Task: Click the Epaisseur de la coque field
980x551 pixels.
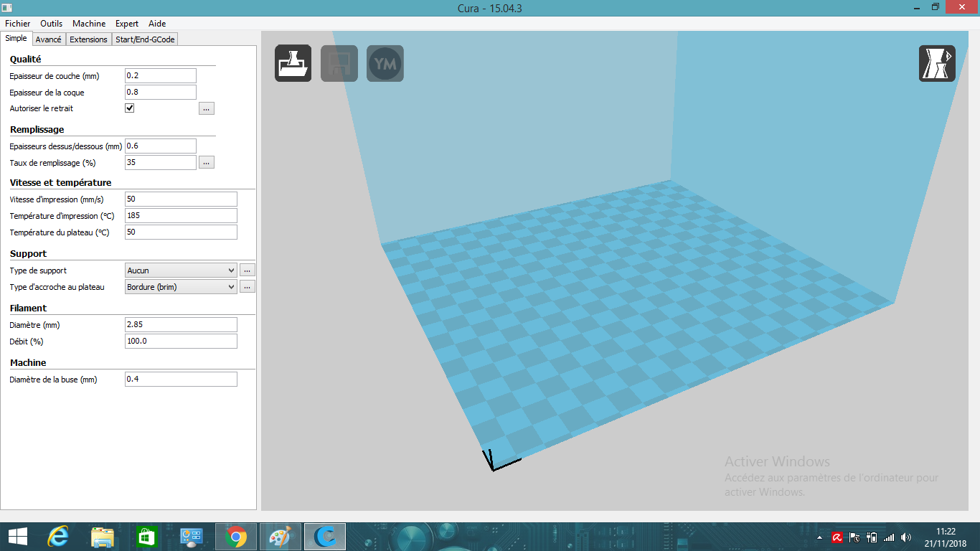Action: (x=161, y=93)
